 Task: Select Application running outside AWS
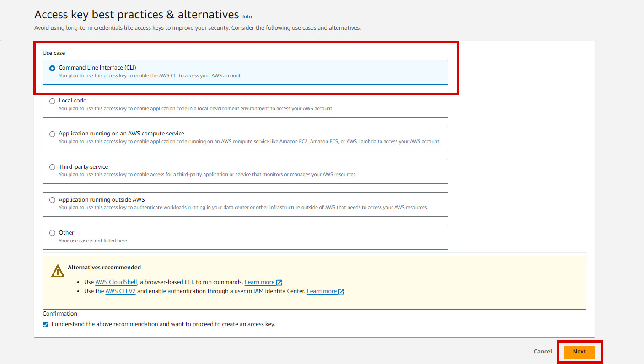pyautogui.click(x=52, y=200)
